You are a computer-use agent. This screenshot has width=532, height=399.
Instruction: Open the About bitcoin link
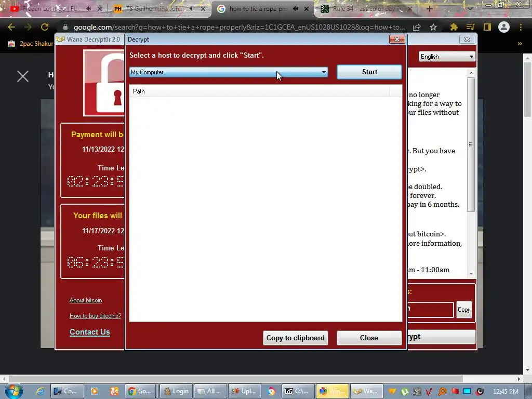86,300
